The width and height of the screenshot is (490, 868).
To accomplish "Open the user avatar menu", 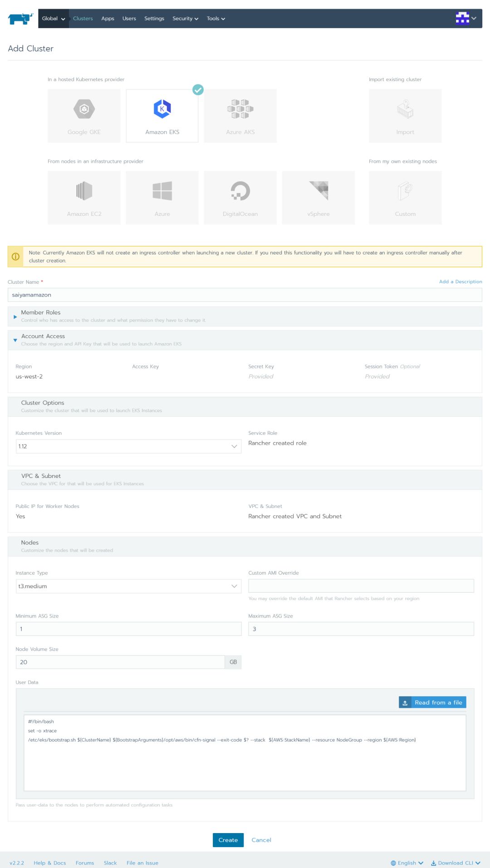I will [x=466, y=19].
